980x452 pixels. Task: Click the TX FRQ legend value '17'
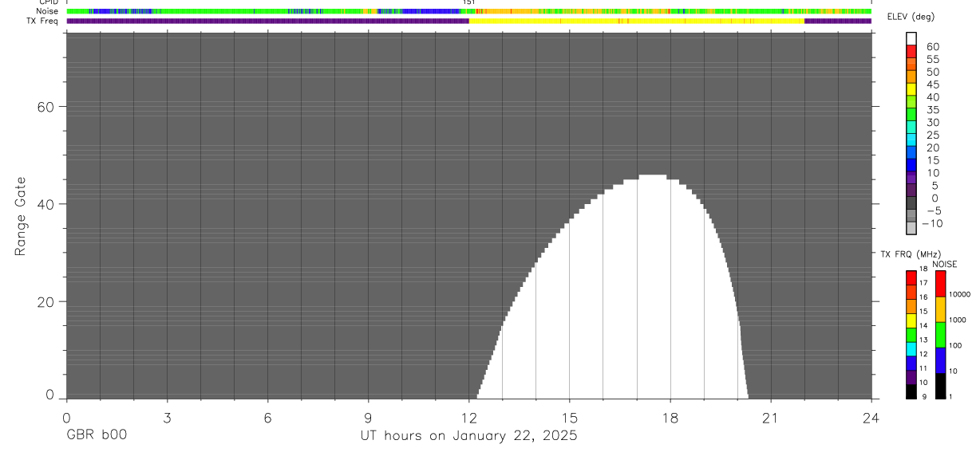pos(923,282)
